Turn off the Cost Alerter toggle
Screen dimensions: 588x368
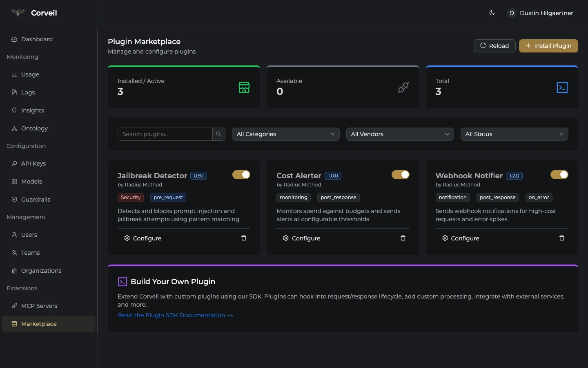point(400,175)
